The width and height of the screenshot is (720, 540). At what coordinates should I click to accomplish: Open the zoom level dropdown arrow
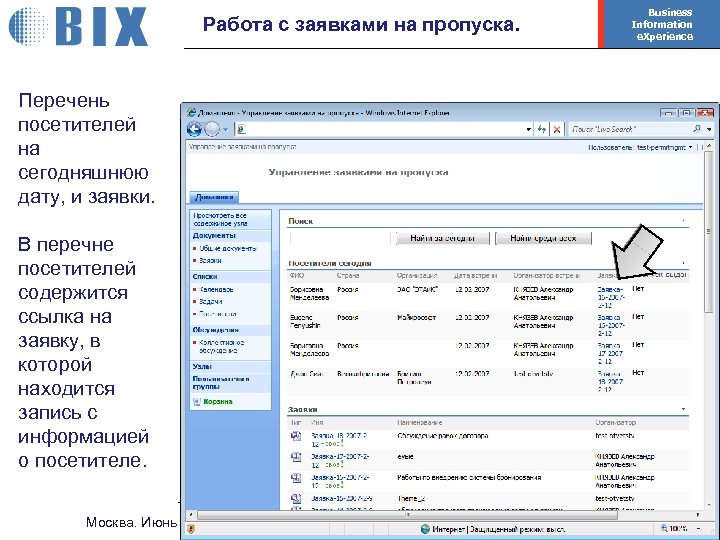[698, 529]
